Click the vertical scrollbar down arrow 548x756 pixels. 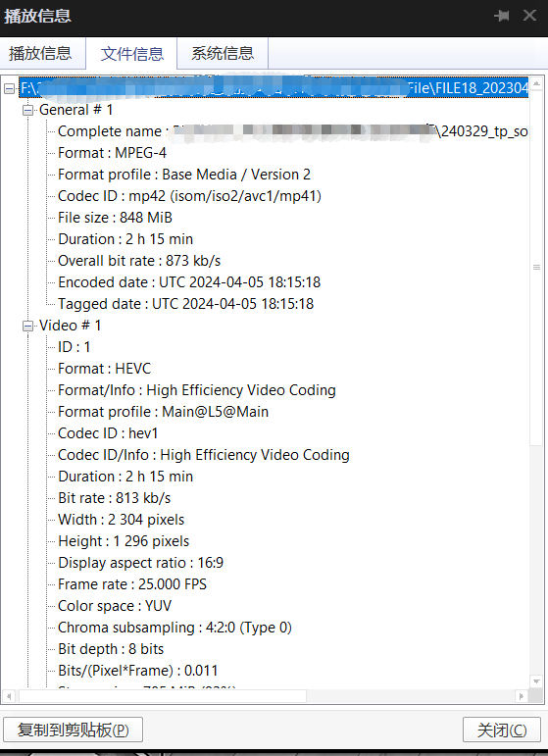coord(536,681)
